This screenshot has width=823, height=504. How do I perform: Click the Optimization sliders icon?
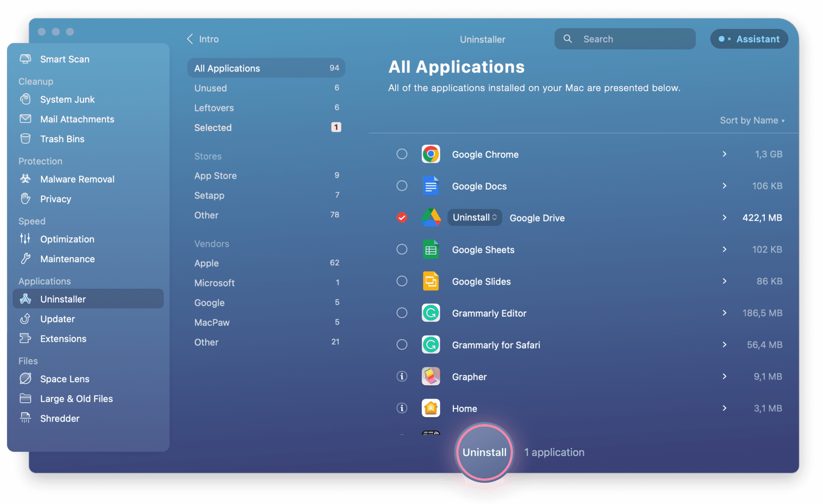point(25,239)
